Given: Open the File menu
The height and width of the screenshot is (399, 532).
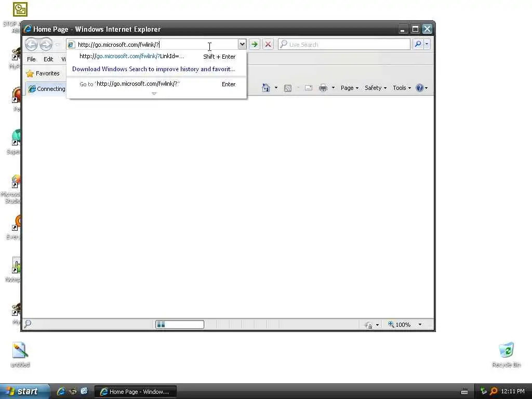Looking at the screenshot, I should tap(31, 59).
